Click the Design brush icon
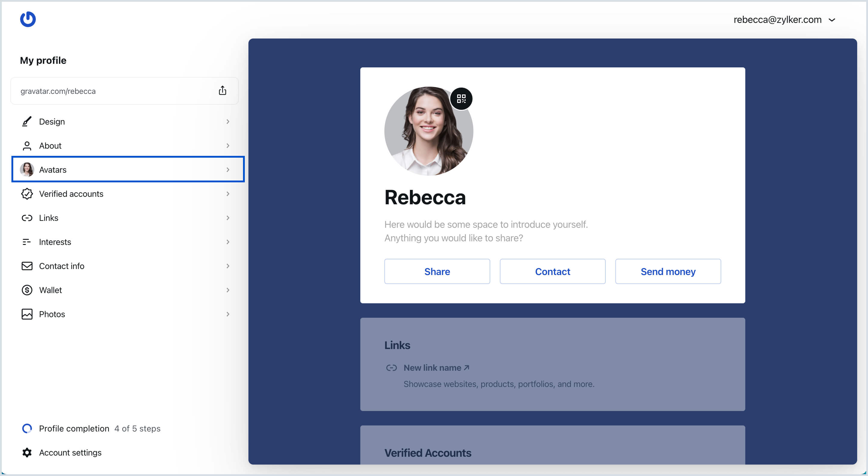868x476 pixels. (x=27, y=121)
